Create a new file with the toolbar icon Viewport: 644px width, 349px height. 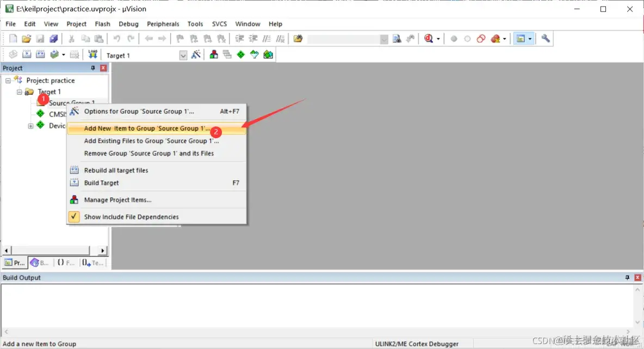pos(13,39)
